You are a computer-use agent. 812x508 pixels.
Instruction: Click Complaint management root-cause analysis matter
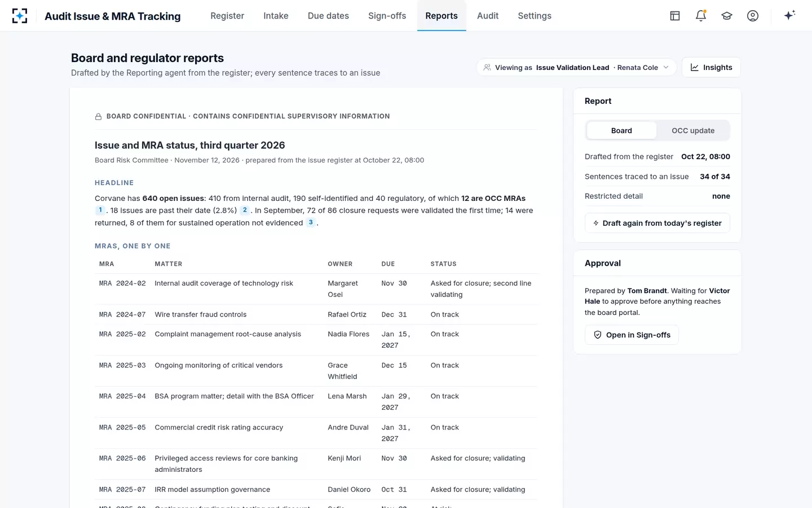pos(228,334)
